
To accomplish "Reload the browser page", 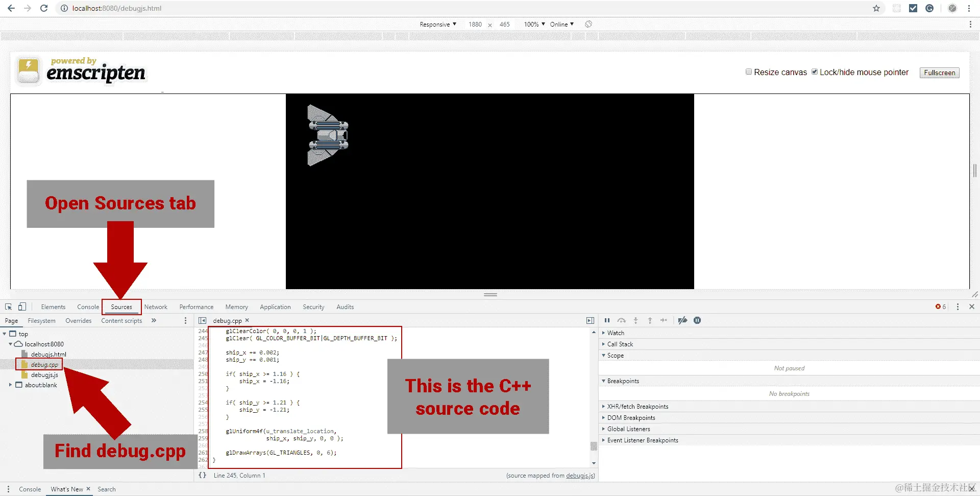I will coord(44,8).
